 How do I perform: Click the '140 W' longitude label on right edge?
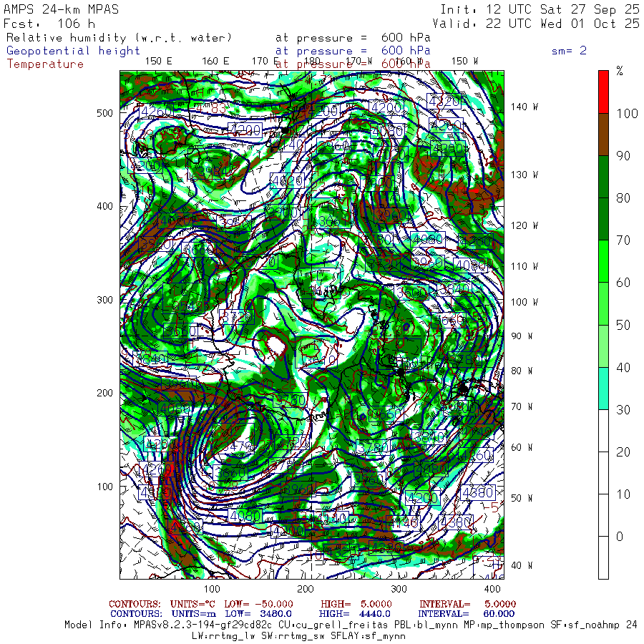pos(524,107)
